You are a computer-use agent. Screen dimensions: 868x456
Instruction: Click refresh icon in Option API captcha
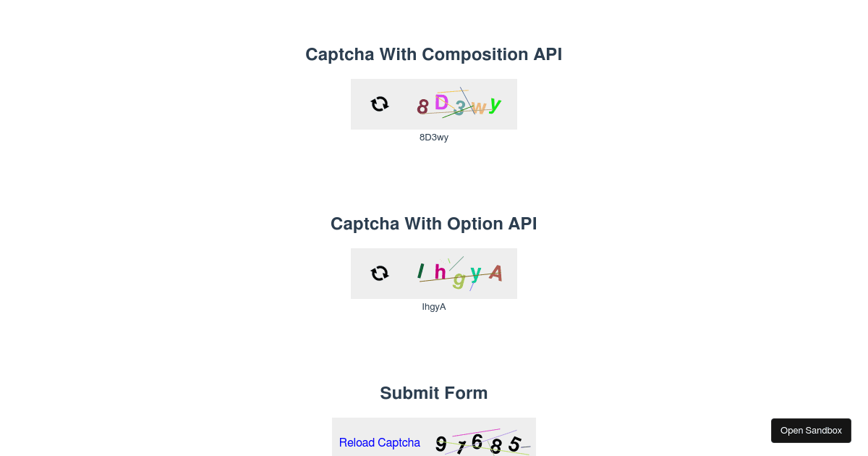(x=380, y=274)
